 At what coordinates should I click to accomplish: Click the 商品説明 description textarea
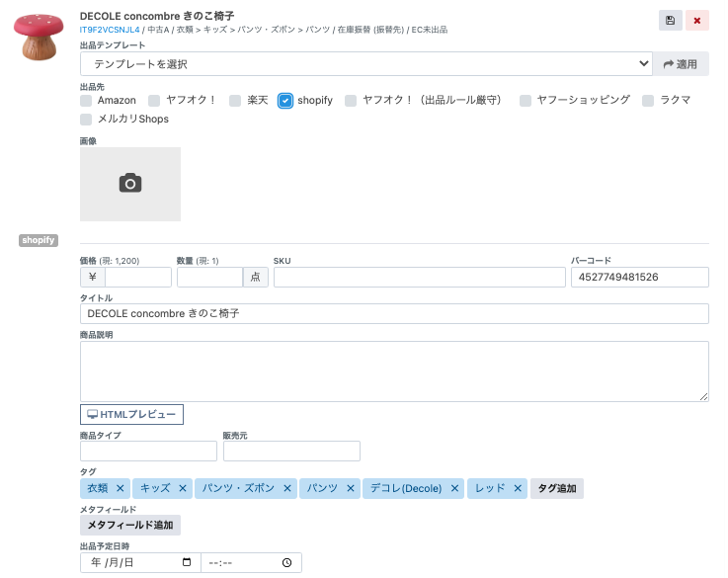pyautogui.click(x=394, y=372)
